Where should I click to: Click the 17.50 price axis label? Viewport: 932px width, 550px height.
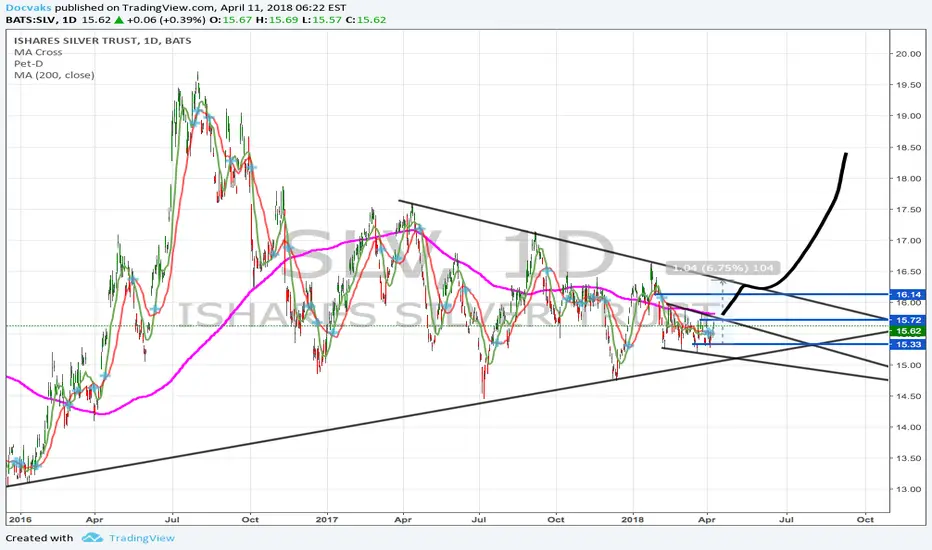coord(908,209)
